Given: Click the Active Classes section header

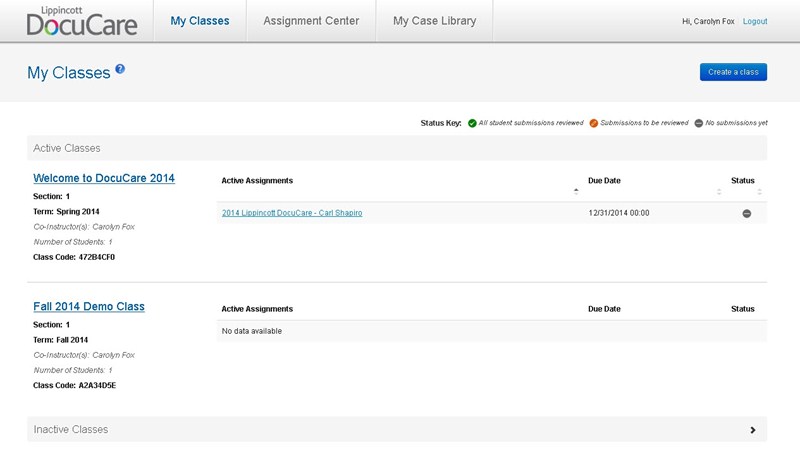Looking at the screenshot, I should tap(397, 148).
